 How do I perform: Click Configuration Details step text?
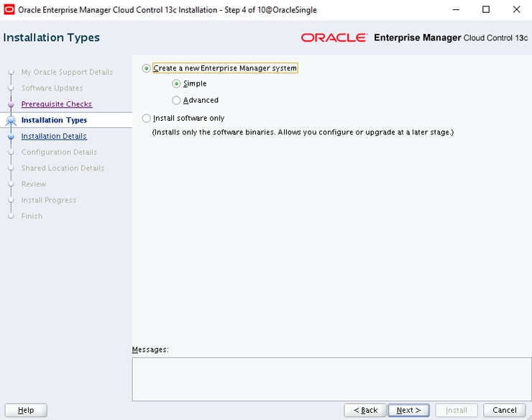(x=59, y=152)
